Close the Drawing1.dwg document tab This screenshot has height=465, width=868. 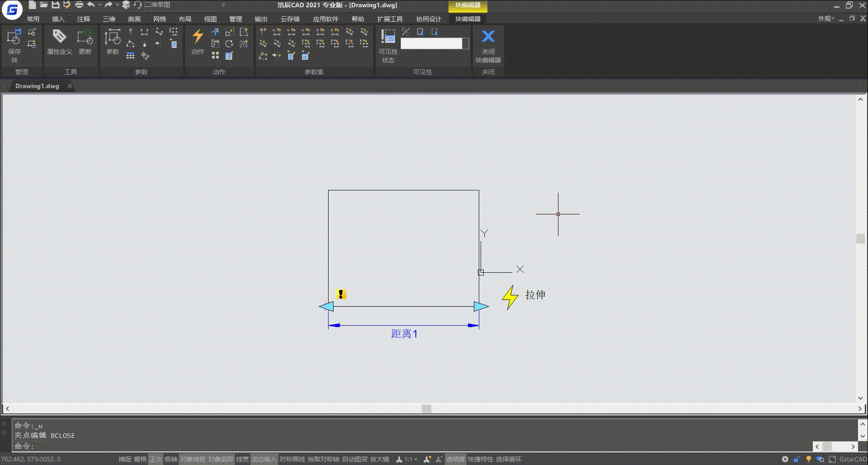tap(69, 86)
